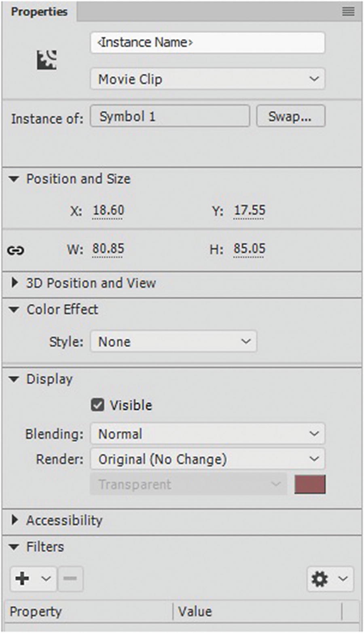
Task: Open the gear icon's dropdown arrow
Action: (342, 578)
